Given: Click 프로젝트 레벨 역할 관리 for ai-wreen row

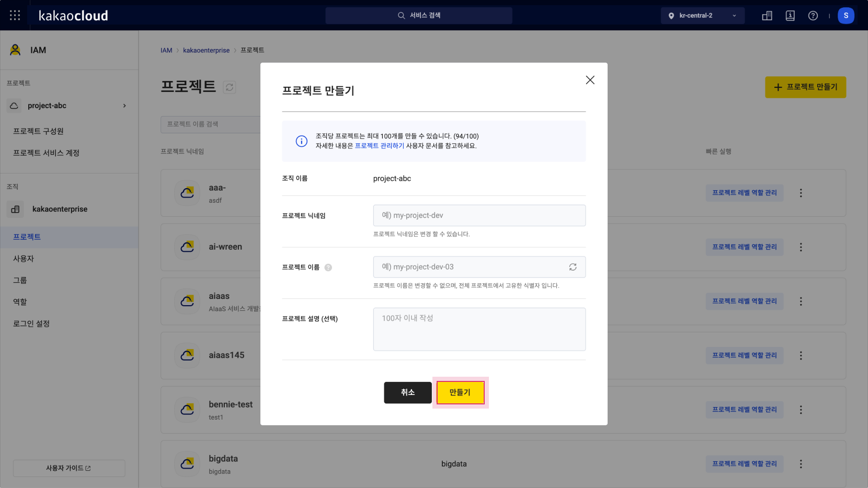Looking at the screenshot, I should click(x=745, y=247).
